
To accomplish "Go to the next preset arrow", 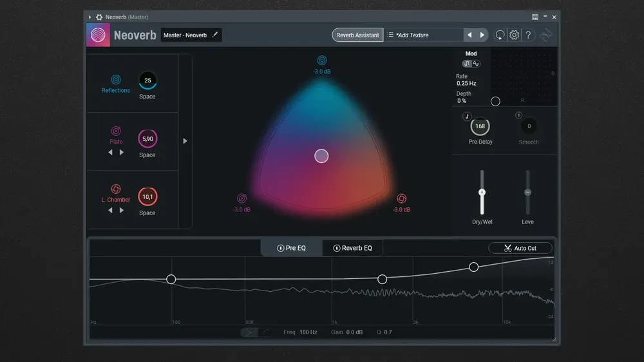I will tap(482, 35).
